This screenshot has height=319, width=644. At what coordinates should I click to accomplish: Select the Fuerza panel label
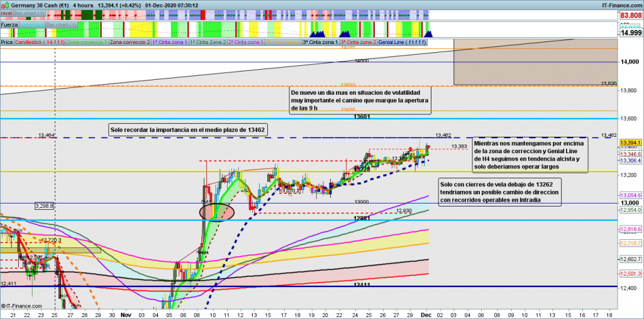coord(9,24)
